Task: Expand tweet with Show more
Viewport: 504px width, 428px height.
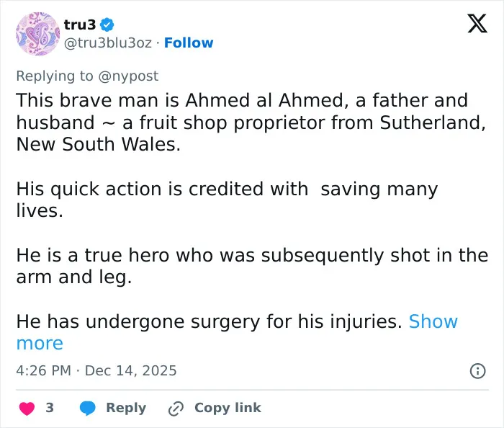Action: click(237, 332)
